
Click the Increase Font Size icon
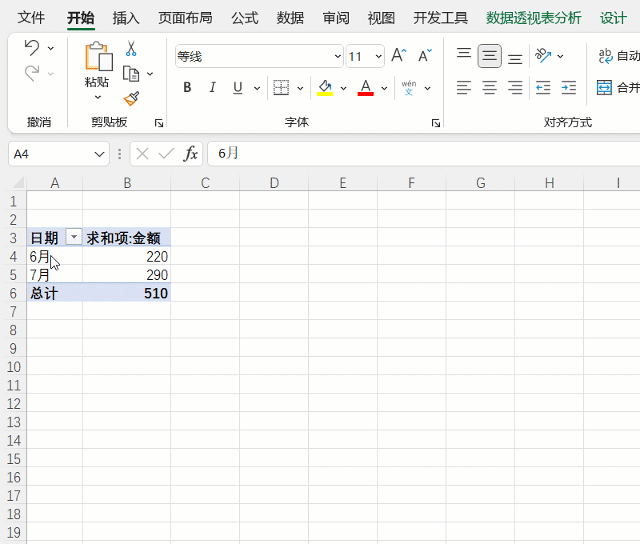click(x=399, y=56)
